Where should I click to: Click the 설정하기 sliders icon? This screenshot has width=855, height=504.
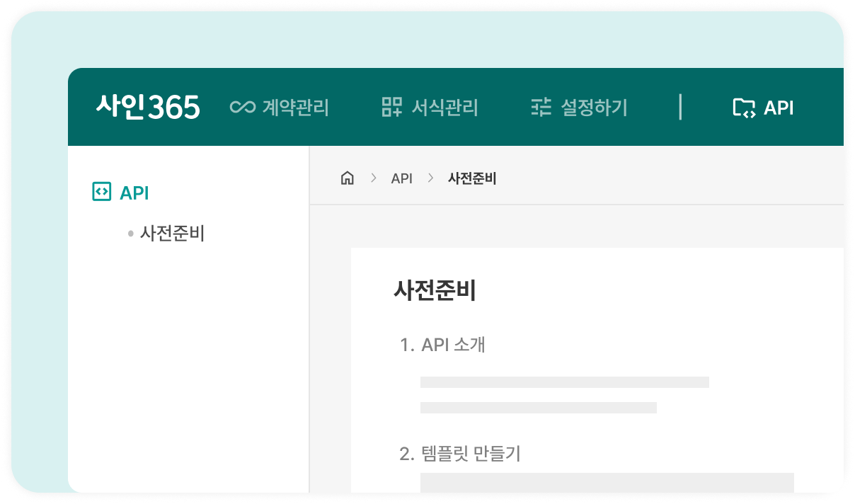point(541,106)
